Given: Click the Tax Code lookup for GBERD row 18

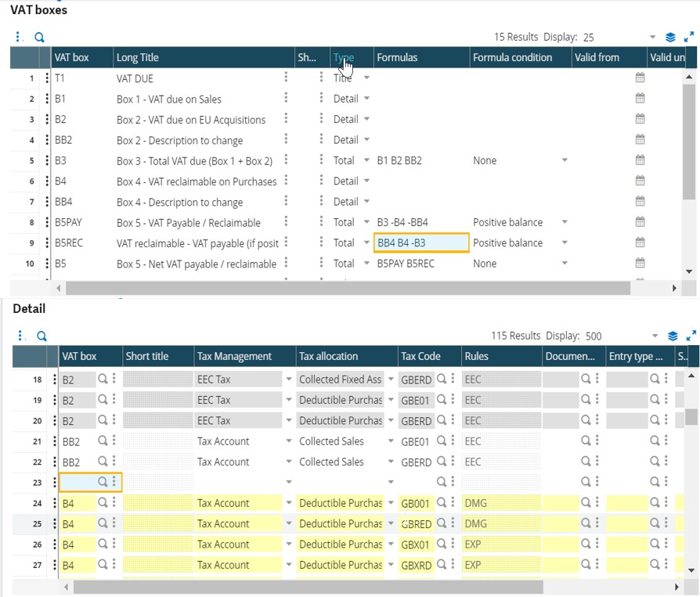Looking at the screenshot, I should (x=442, y=379).
